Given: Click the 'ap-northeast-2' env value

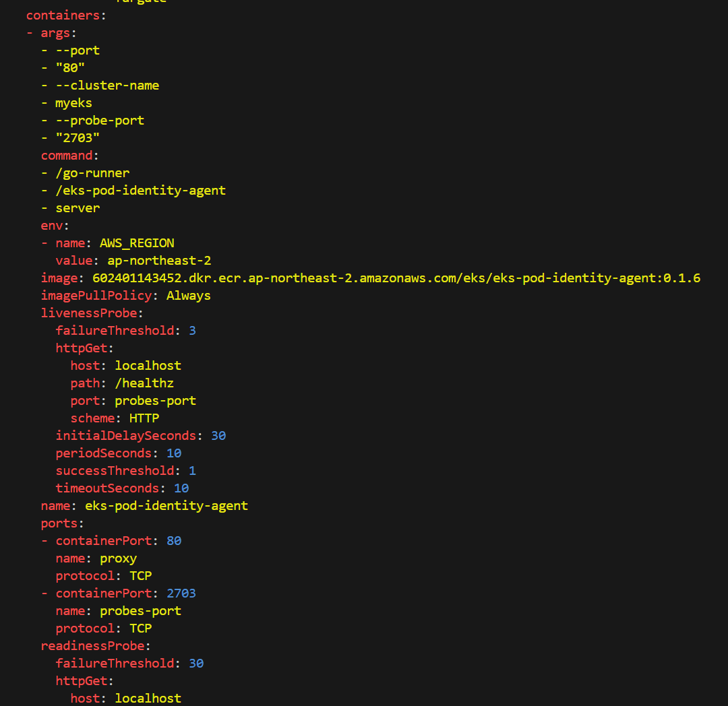Looking at the screenshot, I should click(159, 261).
